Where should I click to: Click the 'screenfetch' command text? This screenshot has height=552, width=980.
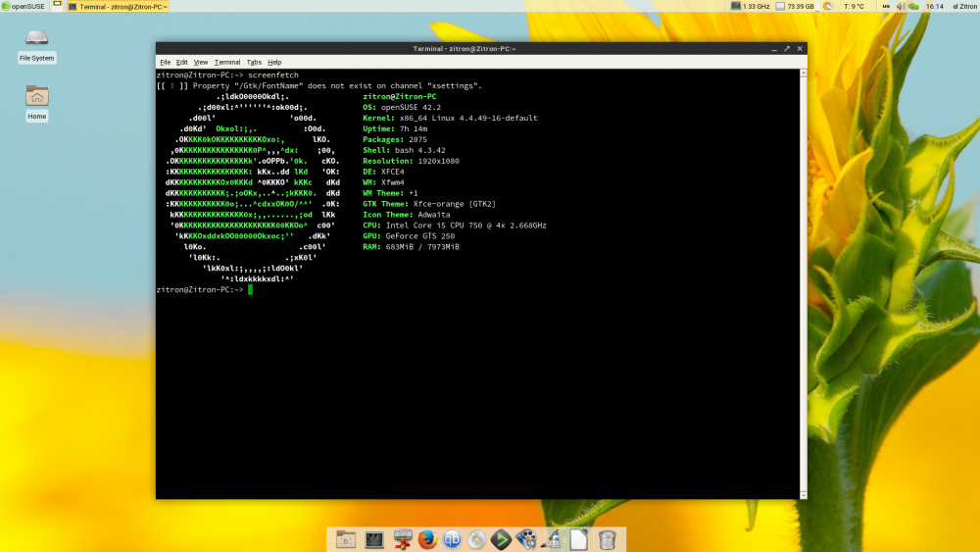coord(273,75)
